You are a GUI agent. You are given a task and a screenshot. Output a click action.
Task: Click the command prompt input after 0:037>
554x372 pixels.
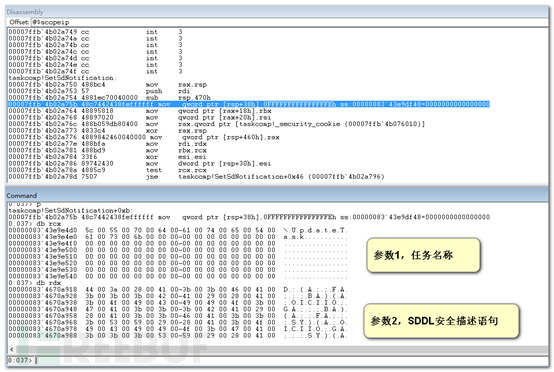[x=291, y=360]
